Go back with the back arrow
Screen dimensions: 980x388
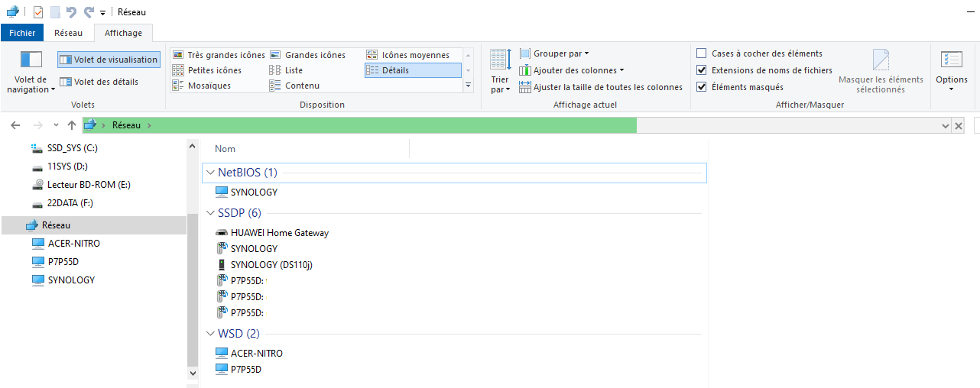pyautogui.click(x=15, y=125)
